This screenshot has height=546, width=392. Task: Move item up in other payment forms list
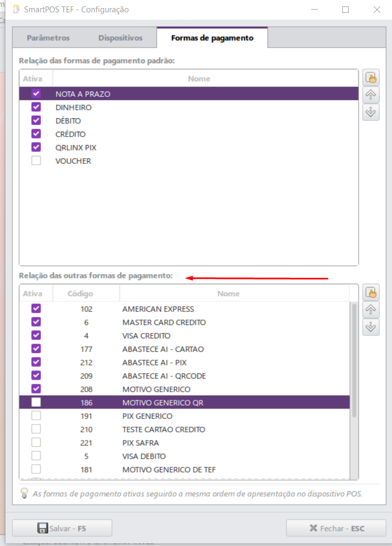371,309
